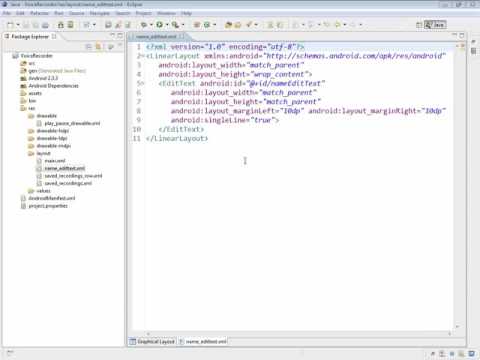Select the Android 2.3.3 library node

[39, 78]
